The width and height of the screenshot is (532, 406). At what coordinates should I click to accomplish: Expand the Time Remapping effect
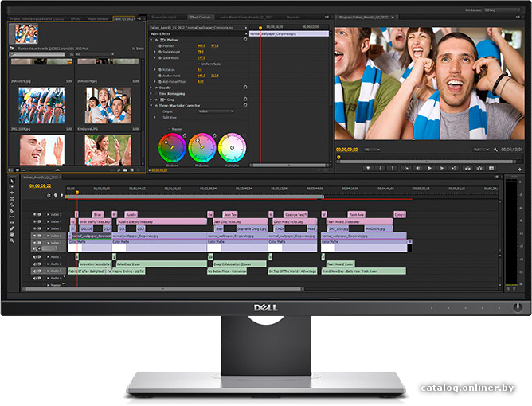click(x=151, y=94)
